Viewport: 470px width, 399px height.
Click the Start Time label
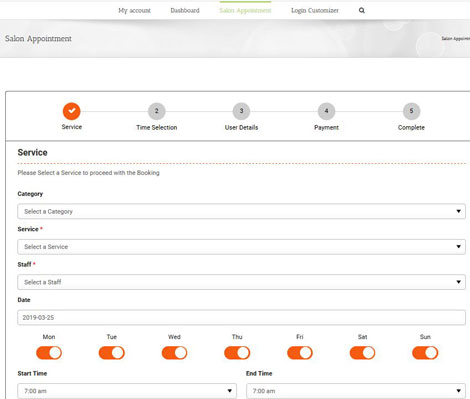click(x=32, y=373)
